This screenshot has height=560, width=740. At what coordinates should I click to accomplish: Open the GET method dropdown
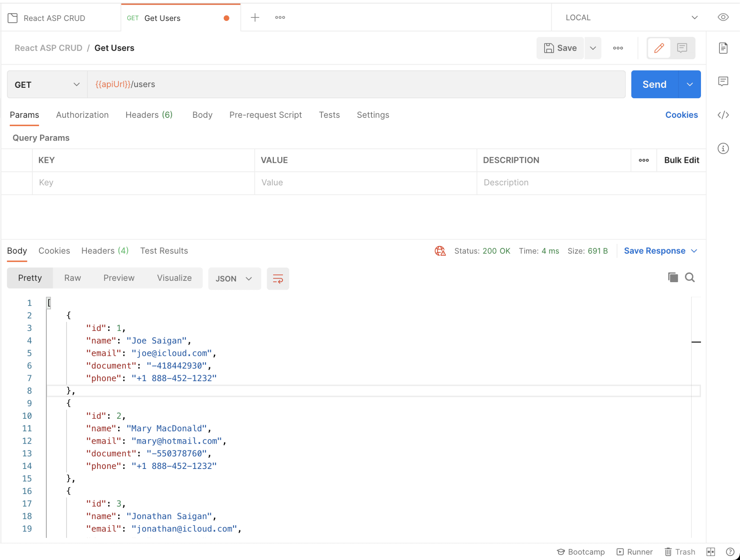click(x=47, y=85)
